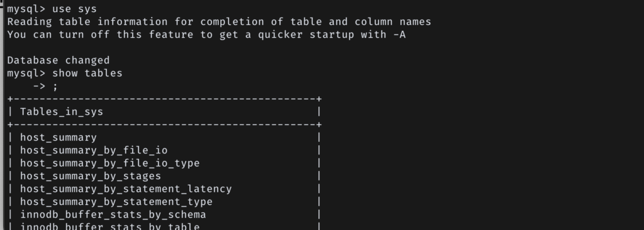Click the top table border line

pos(164,99)
